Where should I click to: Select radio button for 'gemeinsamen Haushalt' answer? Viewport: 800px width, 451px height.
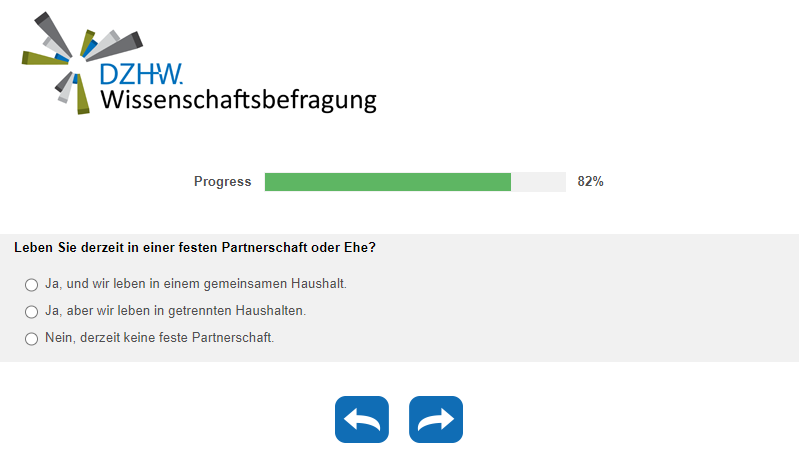click(x=31, y=285)
